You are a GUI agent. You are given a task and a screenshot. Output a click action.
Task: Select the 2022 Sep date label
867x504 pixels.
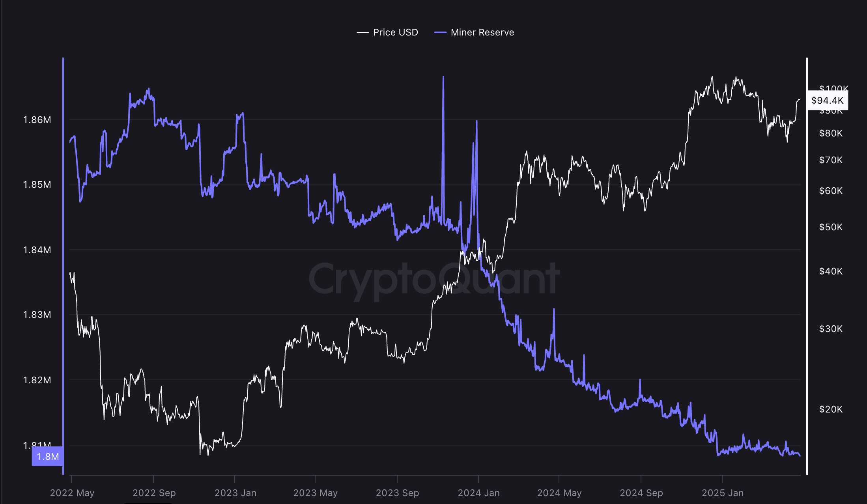(x=154, y=493)
